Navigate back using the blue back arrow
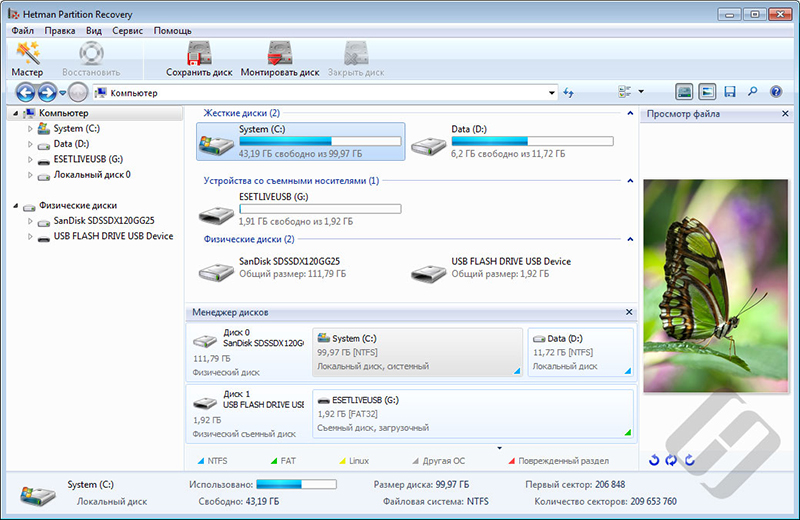The width and height of the screenshot is (800, 520). click(x=26, y=93)
